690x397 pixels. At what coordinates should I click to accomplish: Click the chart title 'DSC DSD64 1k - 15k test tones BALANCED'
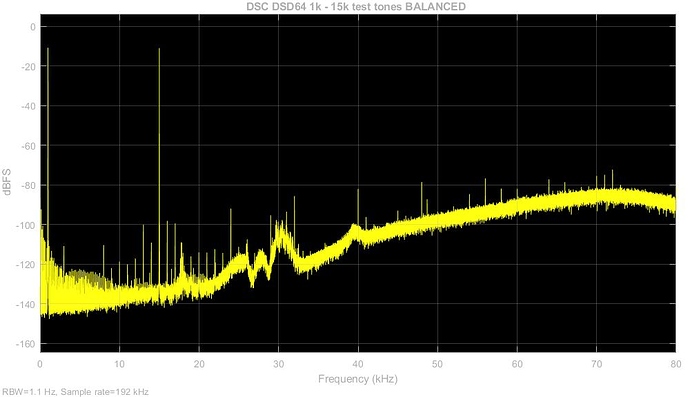[356, 6]
